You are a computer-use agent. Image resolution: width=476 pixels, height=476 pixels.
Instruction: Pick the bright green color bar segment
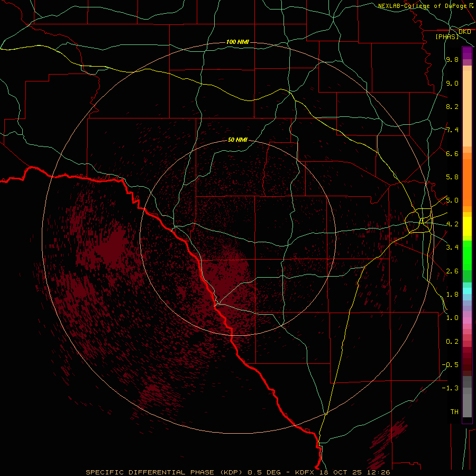coord(467,255)
